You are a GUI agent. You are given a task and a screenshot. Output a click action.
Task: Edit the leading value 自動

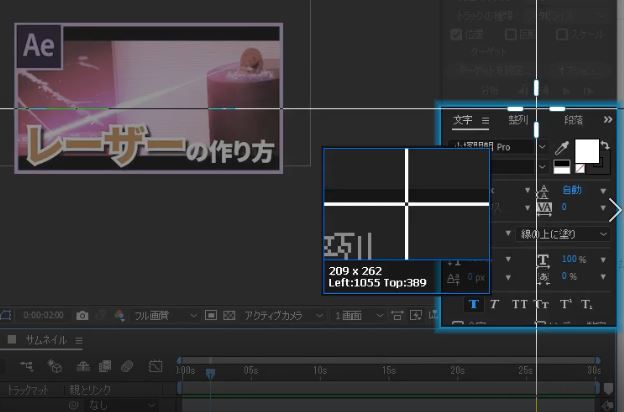point(572,190)
